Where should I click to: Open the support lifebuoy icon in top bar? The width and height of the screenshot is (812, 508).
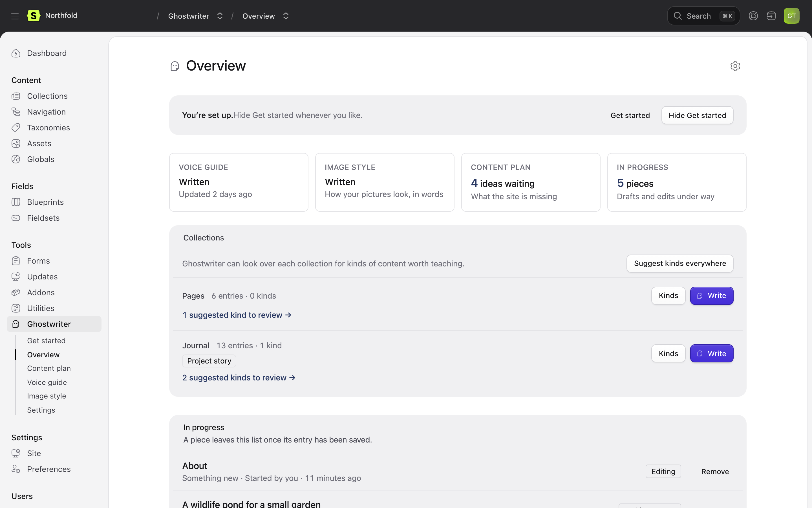coord(753,16)
